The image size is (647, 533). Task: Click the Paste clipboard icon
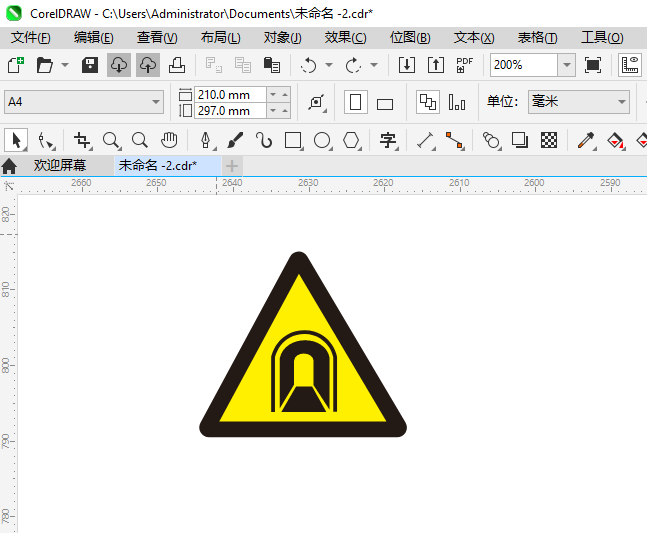(272, 65)
